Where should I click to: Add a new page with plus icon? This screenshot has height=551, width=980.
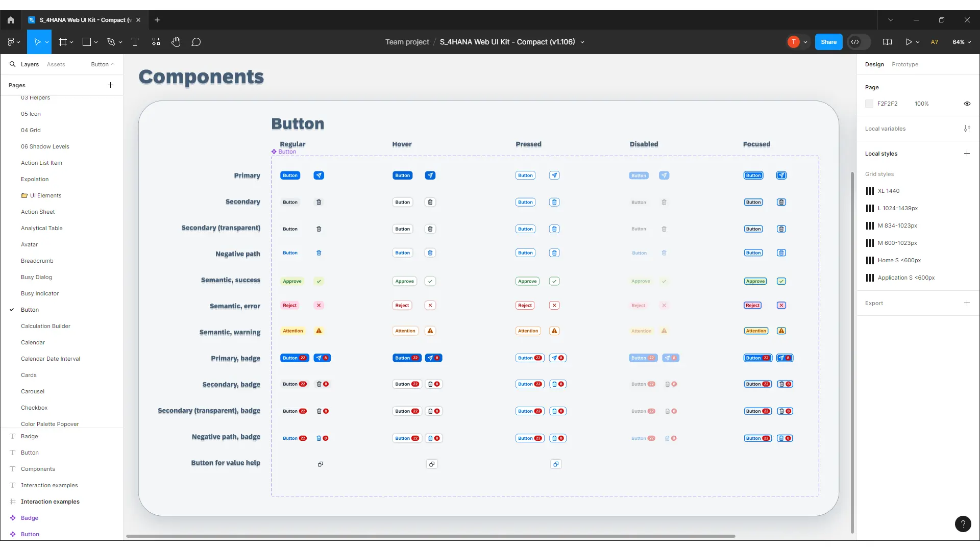[110, 85]
